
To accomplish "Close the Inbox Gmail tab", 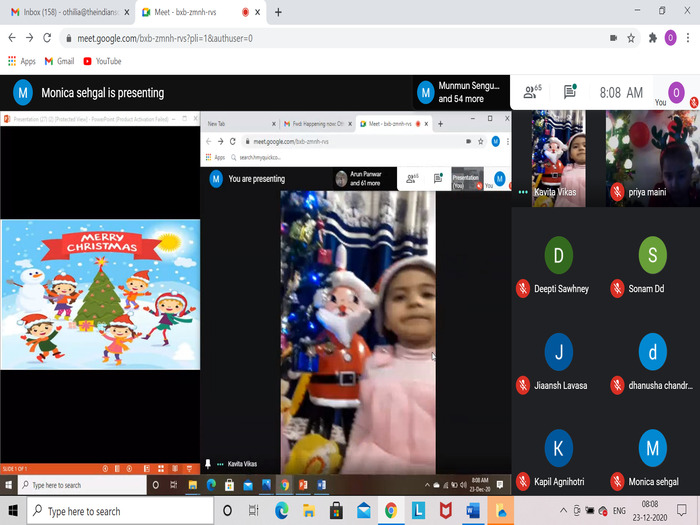I will pos(127,12).
